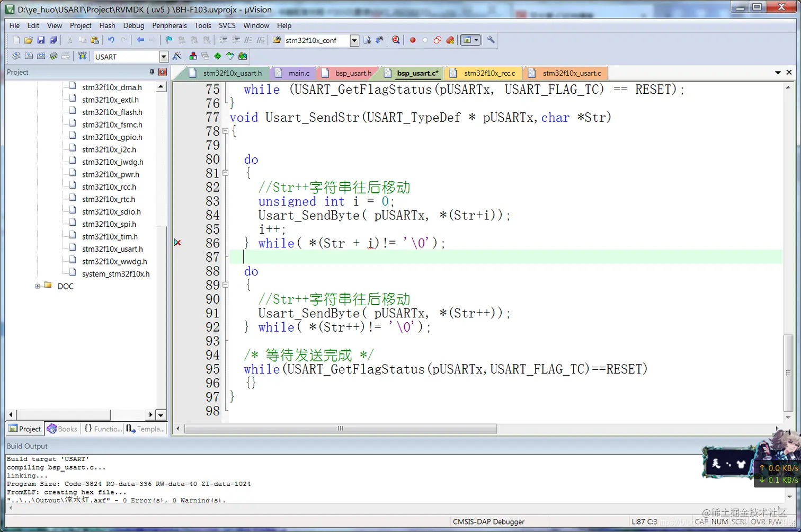Click the error marker on line 86
Screen dimensions: 801x532
point(177,243)
